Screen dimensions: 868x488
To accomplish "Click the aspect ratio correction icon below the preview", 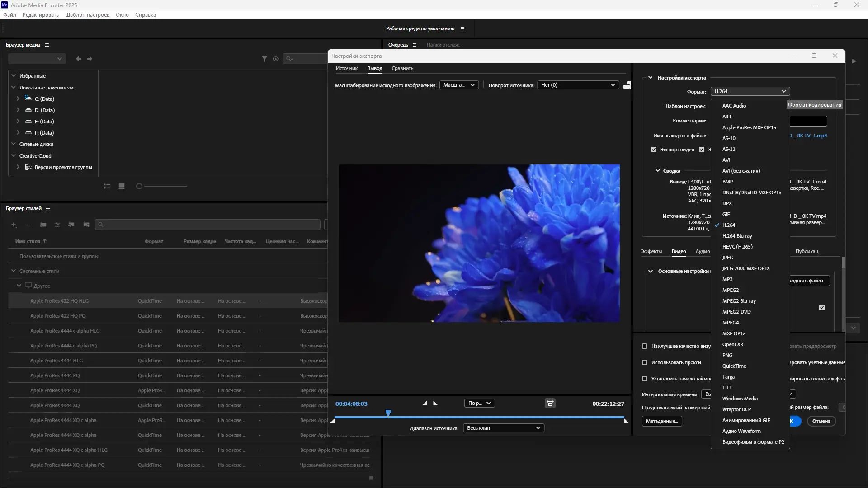I will [550, 403].
